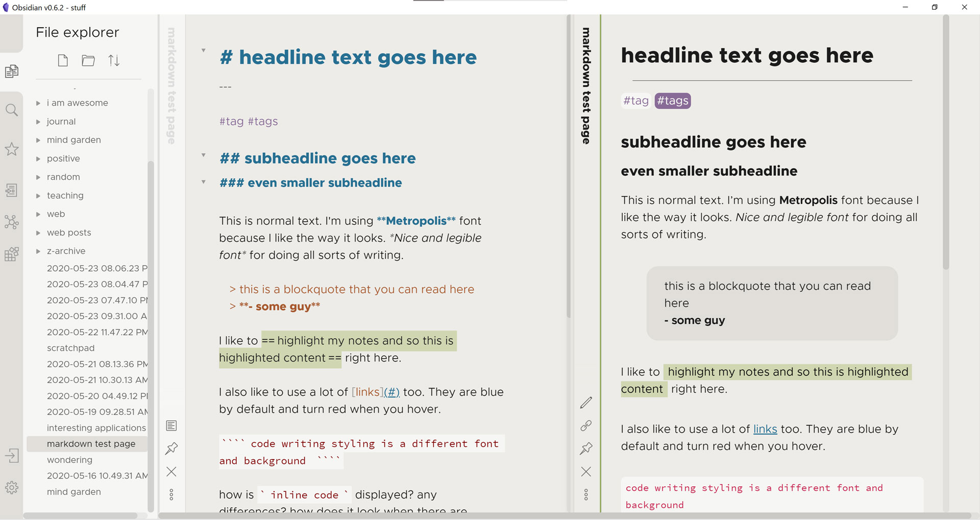980x520 pixels.
Task: Open the scratchpad note in the file list
Action: [71, 348]
